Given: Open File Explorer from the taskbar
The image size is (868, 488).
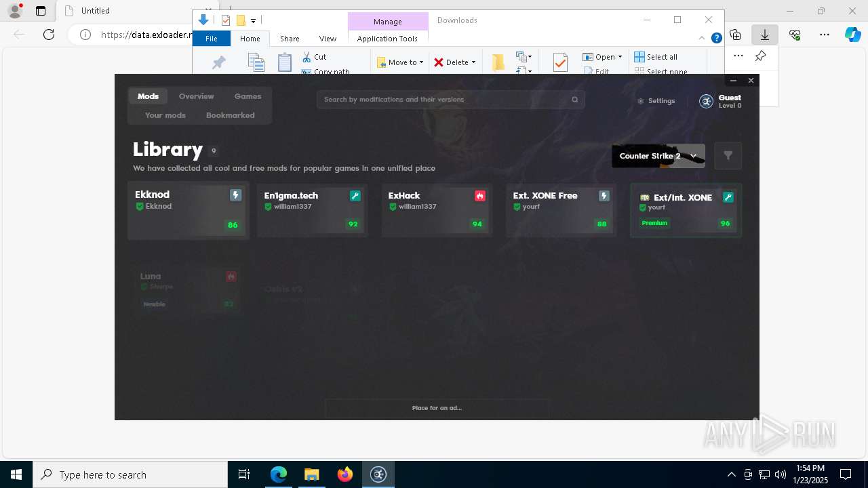Looking at the screenshot, I should click(312, 474).
